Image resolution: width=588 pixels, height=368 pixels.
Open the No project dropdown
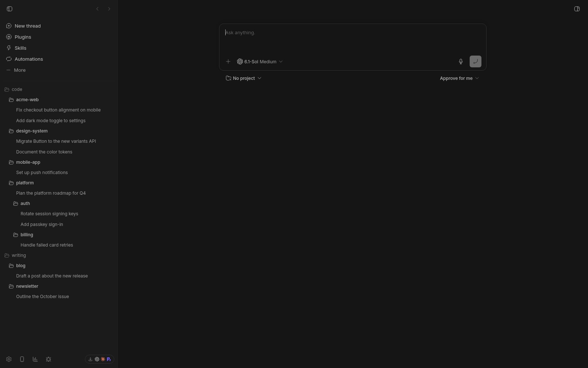[x=244, y=78]
